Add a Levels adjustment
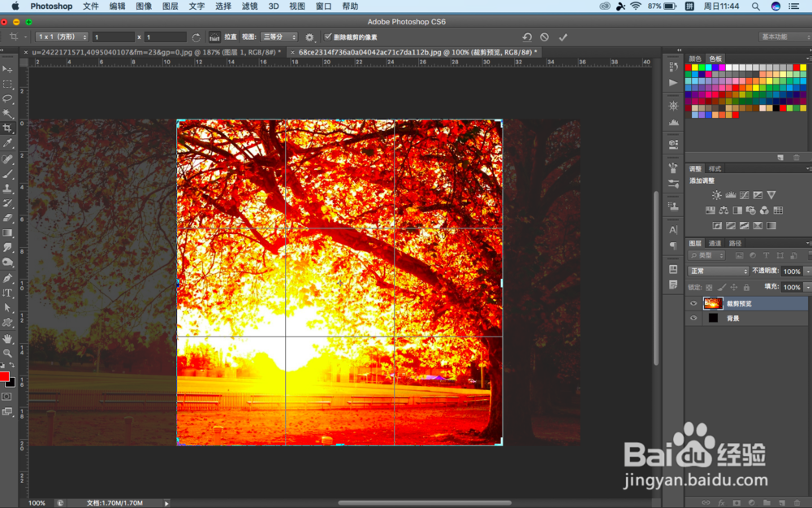Viewport: 812px width, 508px height. tap(731, 195)
